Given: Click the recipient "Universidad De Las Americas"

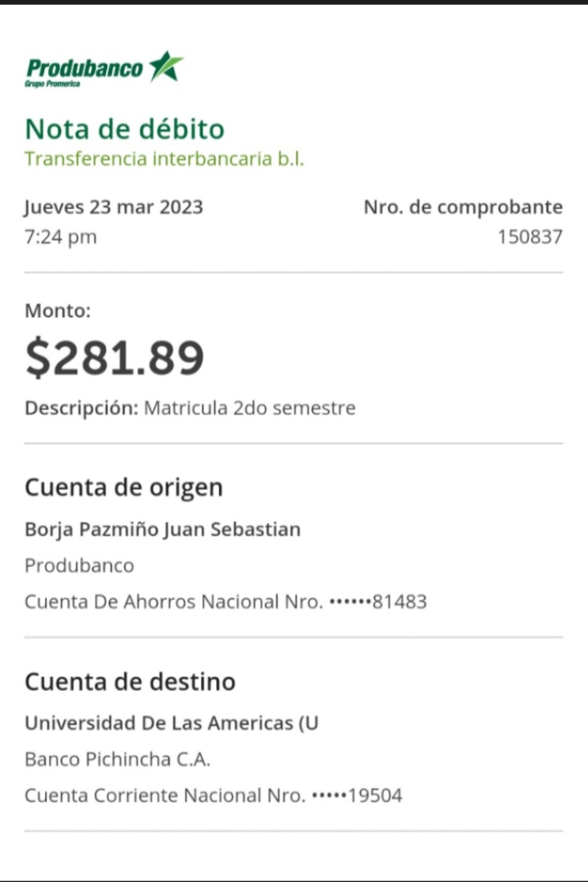Looking at the screenshot, I should pyautogui.click(x=171, y=723).
